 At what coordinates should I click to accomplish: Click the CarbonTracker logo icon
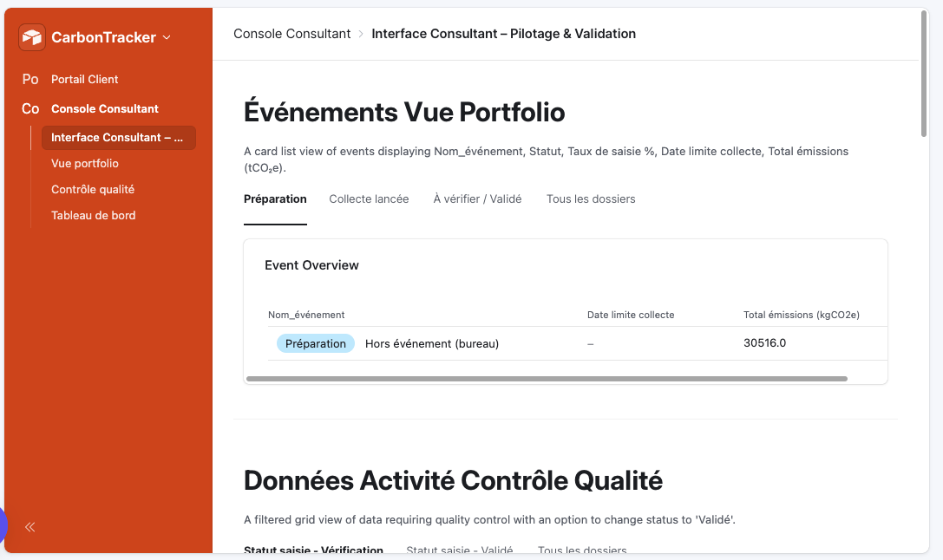pyautogui.click(x=32, y=37)
